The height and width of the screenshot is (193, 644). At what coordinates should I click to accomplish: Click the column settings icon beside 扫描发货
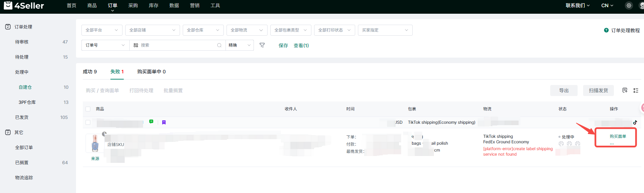[625, 90]
